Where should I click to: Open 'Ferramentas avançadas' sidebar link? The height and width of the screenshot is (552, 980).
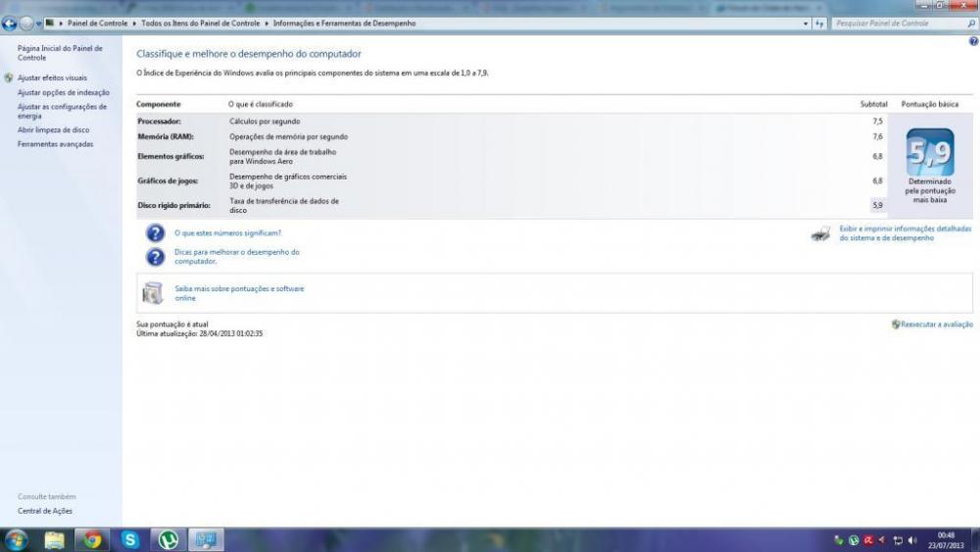(56, 144)
